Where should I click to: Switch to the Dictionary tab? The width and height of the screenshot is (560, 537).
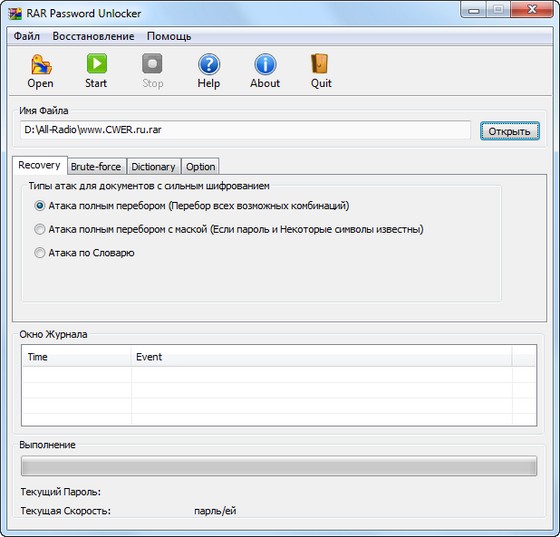pos(153,166)
